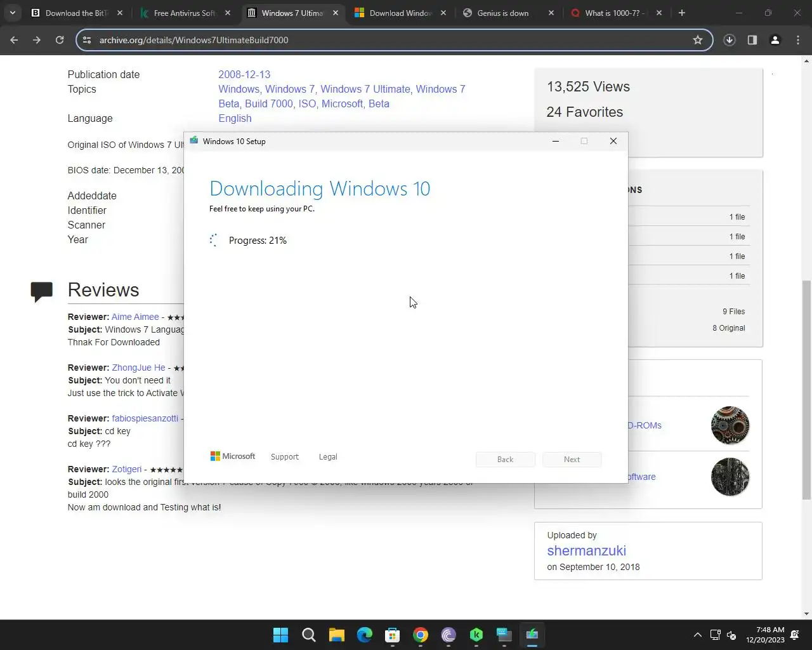Toggle Chrome's side panel
Viewport: 812px width, 650px height.
tap(752, 40)
